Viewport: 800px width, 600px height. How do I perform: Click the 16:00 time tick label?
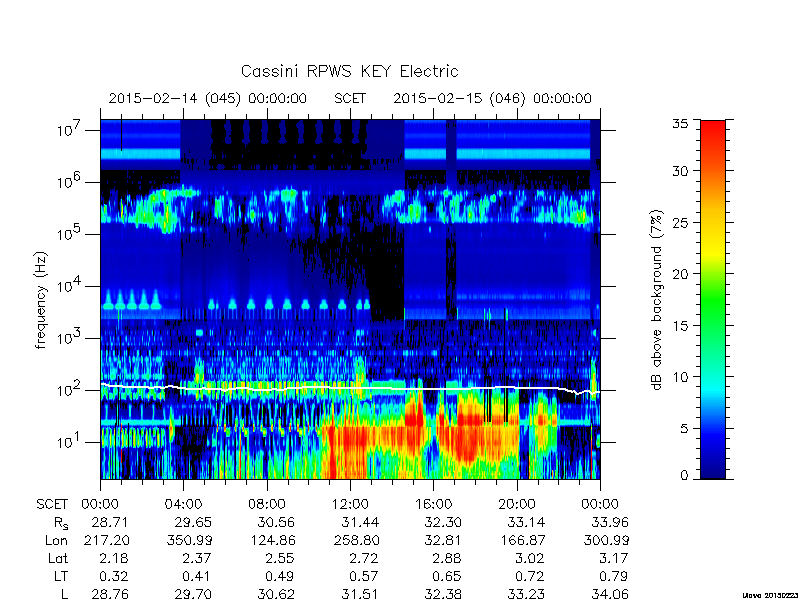pyautogui.click(x=433, y=504)
